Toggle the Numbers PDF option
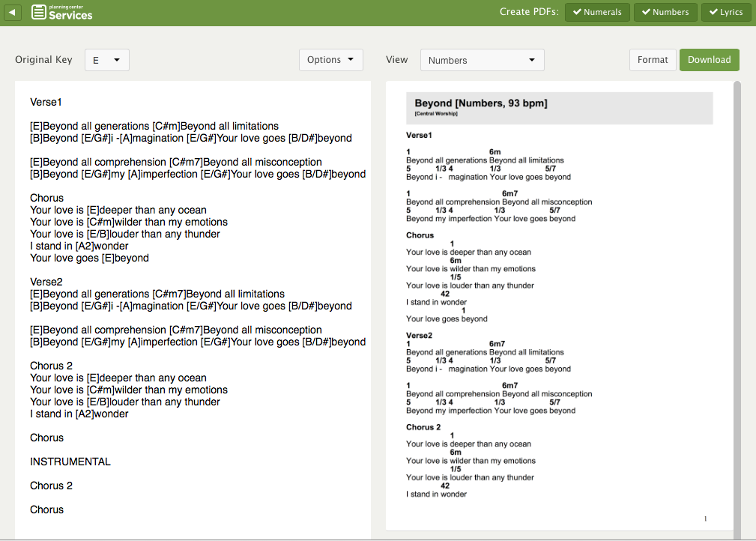The height and width of the screenshot is (541, 756). [x=665, y=12]
